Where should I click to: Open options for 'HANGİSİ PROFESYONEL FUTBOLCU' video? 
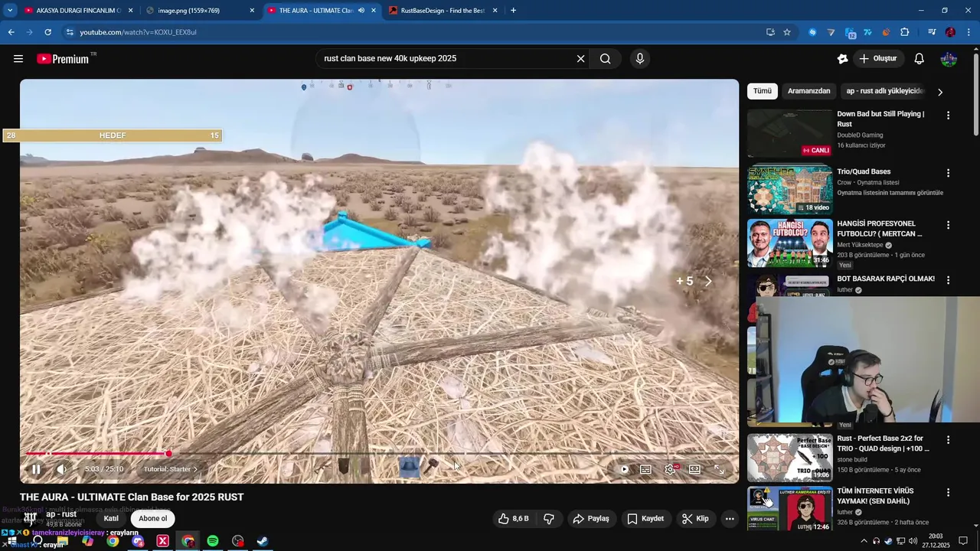coord(948,226)
